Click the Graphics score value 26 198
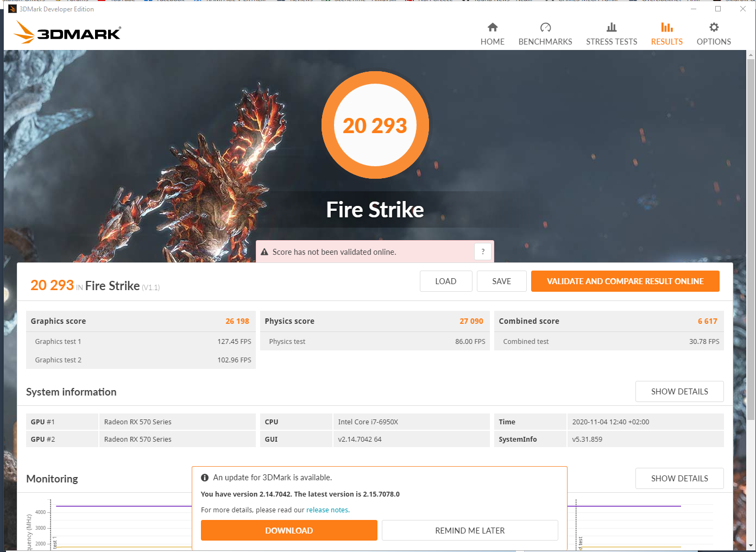 tap(237, 321)
